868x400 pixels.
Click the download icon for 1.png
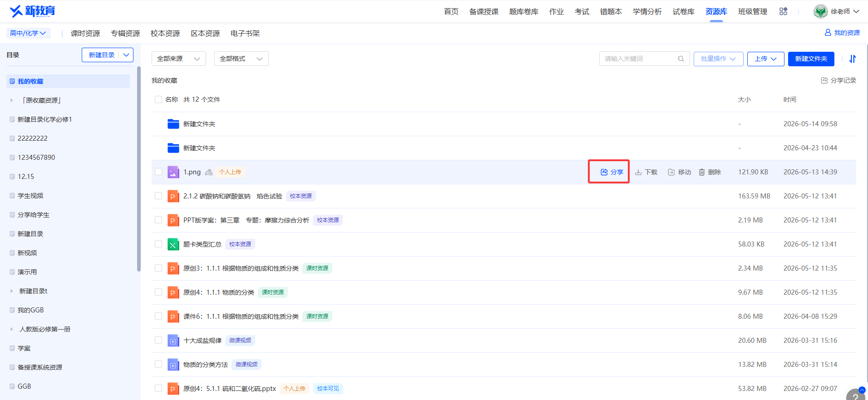[638, 172]
